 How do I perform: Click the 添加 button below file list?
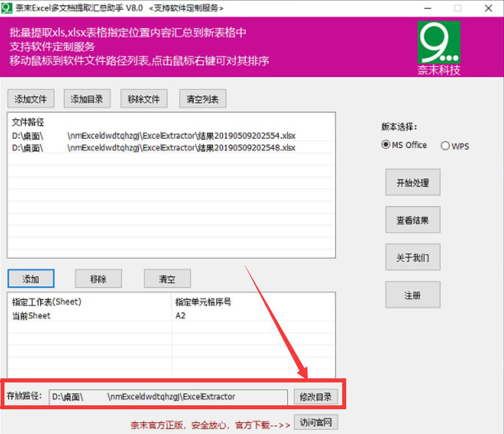[31, 279]
